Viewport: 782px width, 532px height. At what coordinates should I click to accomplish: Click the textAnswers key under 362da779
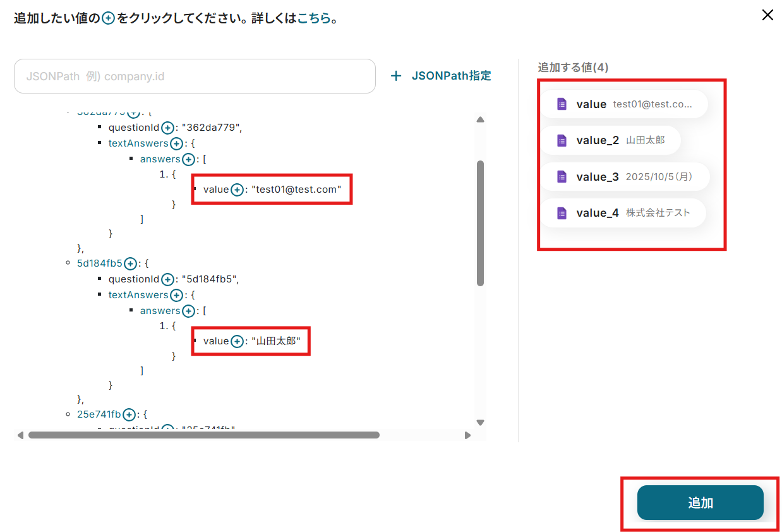coord(138,143)
